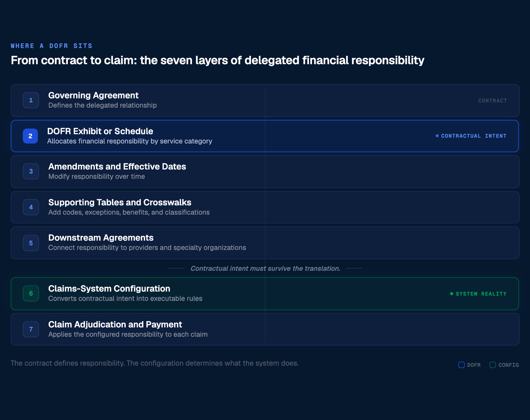Click 'Contractual intent must survive the translation.' caption

tap(265, 269)
